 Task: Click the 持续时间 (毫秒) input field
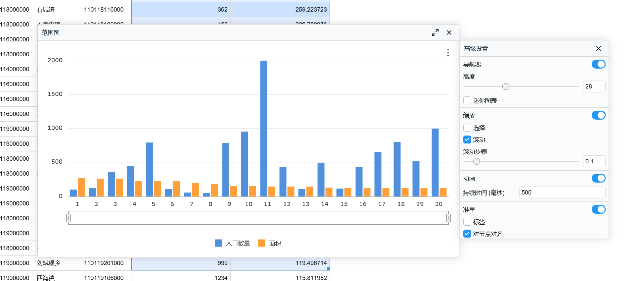click(562, 193)
